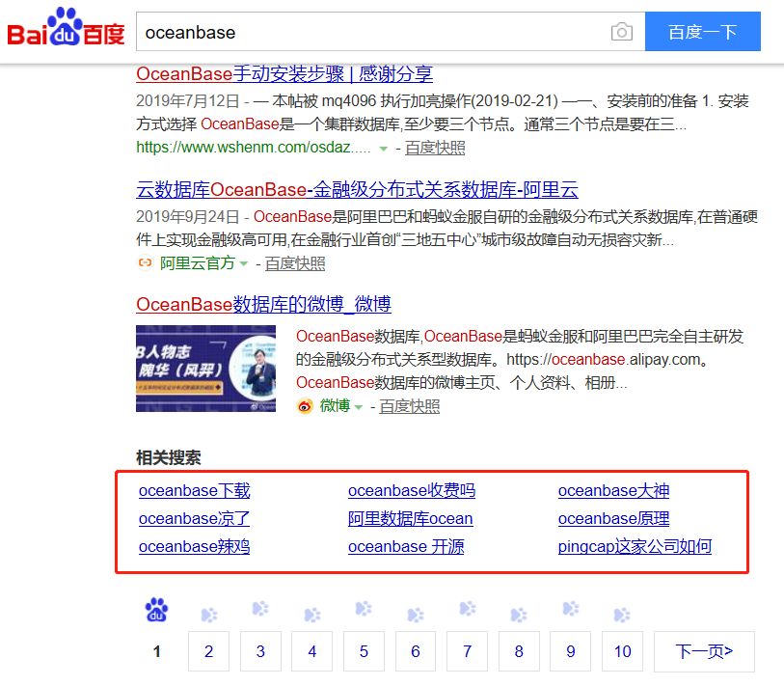
Task: Open result 云数据库OceanBase-金融级分布式关系数据库-阿里云
Action: coord(357,190)
